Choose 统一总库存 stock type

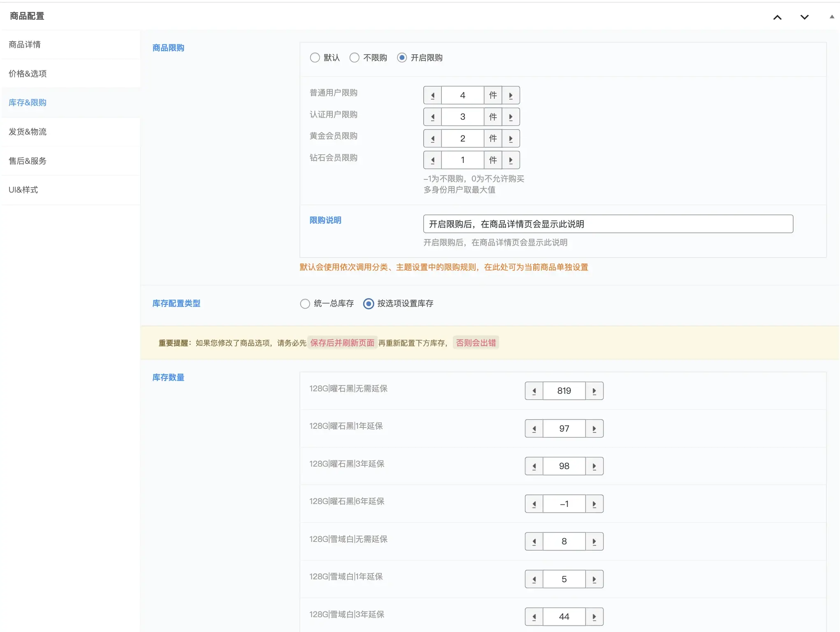pos(305,304)
